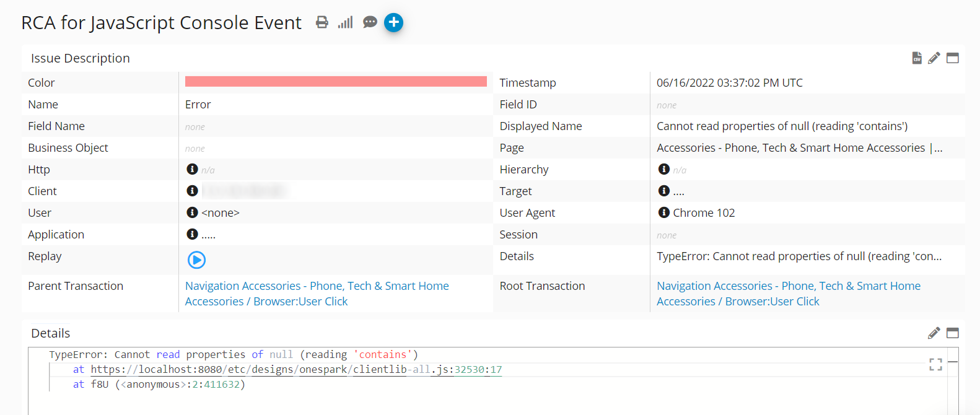Click the print icon beside the title
Viewport: 980px width, 415px height.
(x=322, y=22)
